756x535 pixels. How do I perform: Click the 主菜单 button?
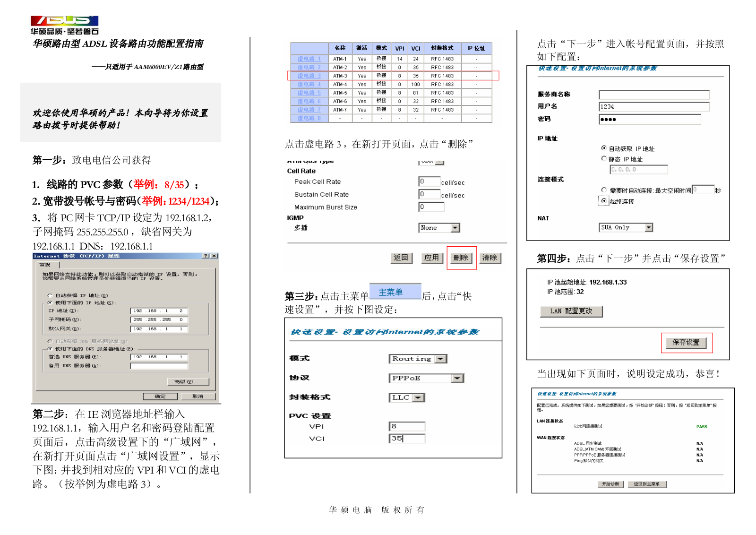395,292
